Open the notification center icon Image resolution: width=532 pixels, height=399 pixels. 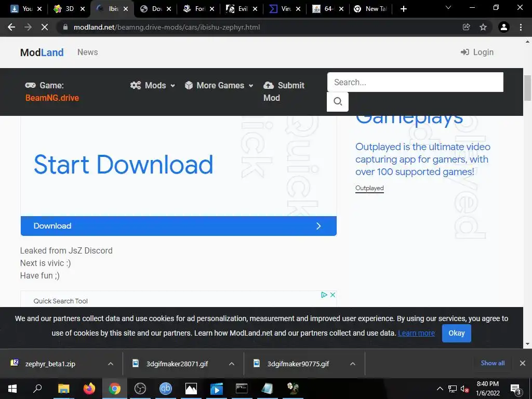(x=515, y=389)
